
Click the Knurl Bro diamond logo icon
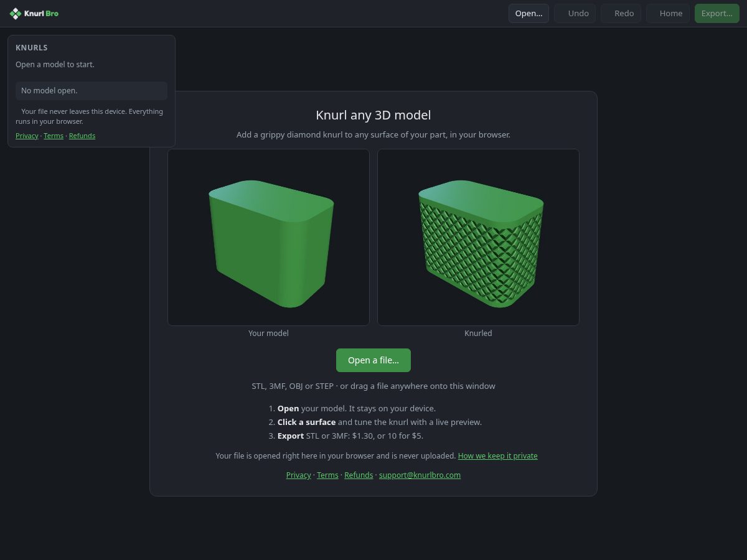(15, 13)
